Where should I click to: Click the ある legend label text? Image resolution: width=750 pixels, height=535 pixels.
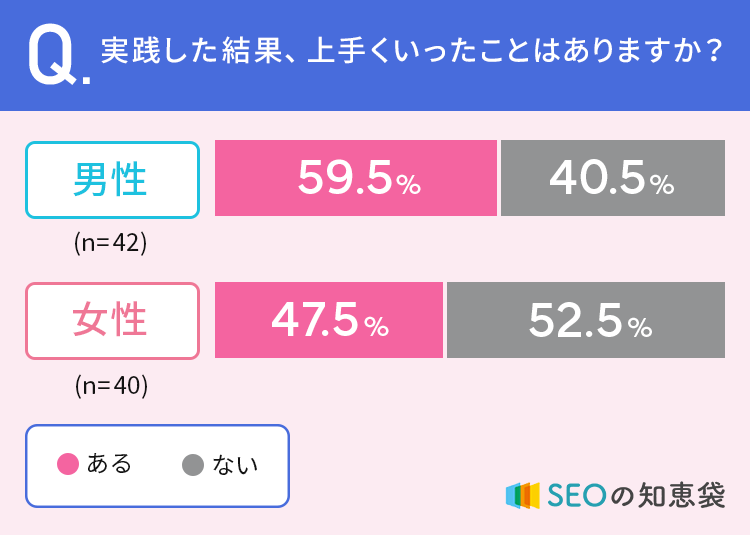(x=110, y=464)
